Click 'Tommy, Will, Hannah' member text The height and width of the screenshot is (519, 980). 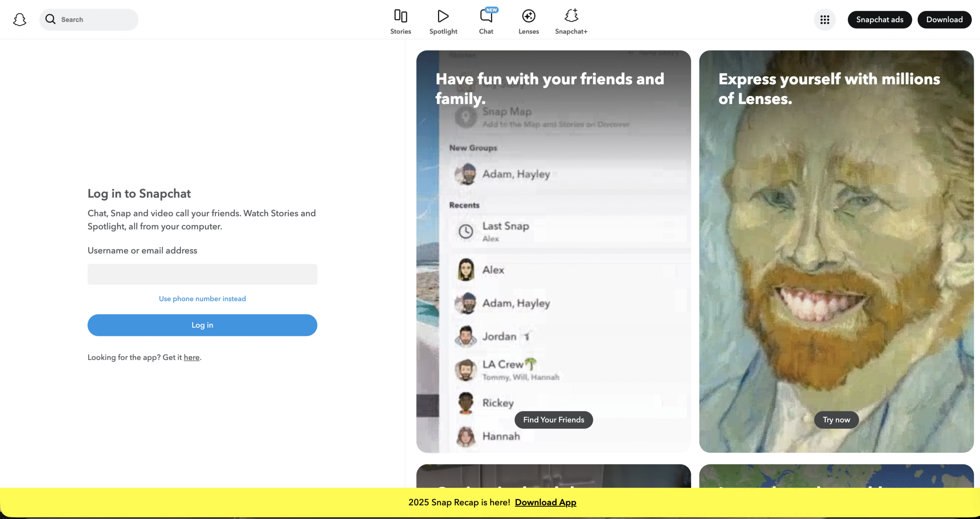click(521, 377)
